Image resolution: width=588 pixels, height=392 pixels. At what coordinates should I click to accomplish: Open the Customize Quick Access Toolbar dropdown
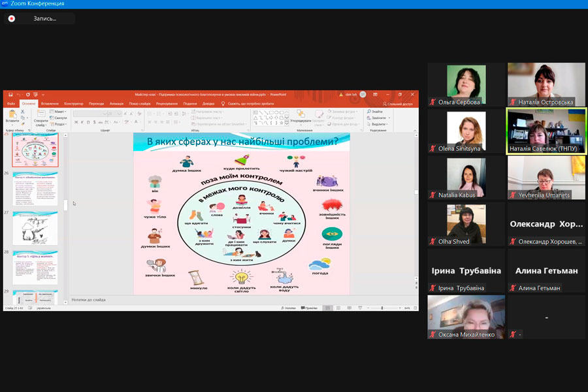coord(43,95)
